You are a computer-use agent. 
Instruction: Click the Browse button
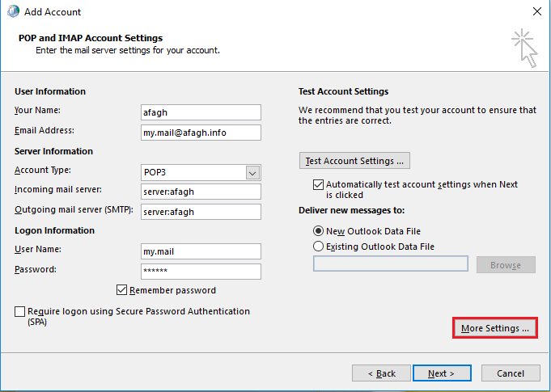pyautogui.click(x=506, y=265)
